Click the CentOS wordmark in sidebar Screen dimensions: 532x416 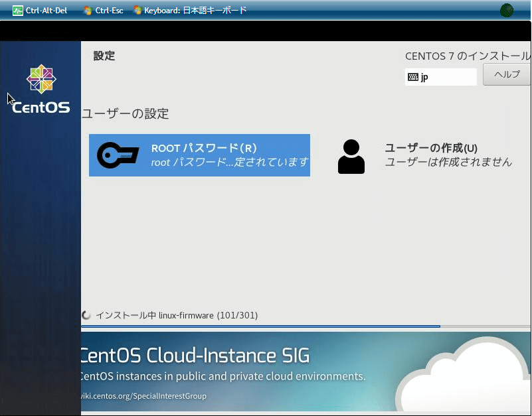41,107
